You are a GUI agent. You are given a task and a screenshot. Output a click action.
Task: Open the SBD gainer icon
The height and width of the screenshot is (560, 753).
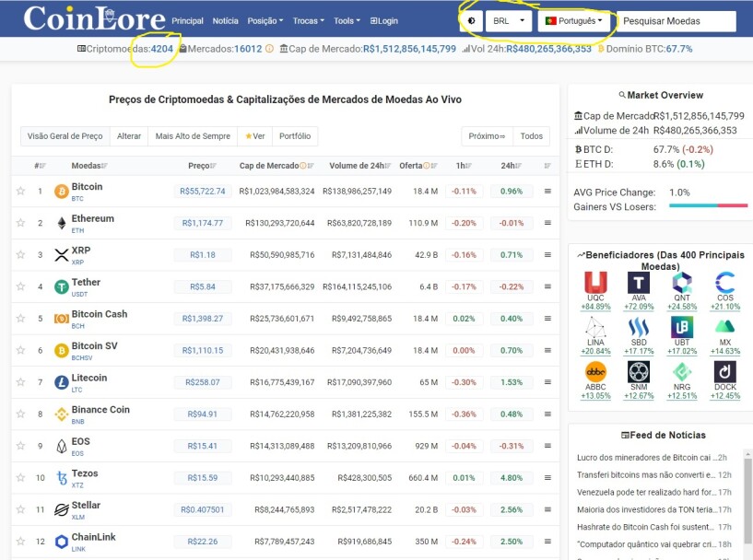tap(639, 327)
